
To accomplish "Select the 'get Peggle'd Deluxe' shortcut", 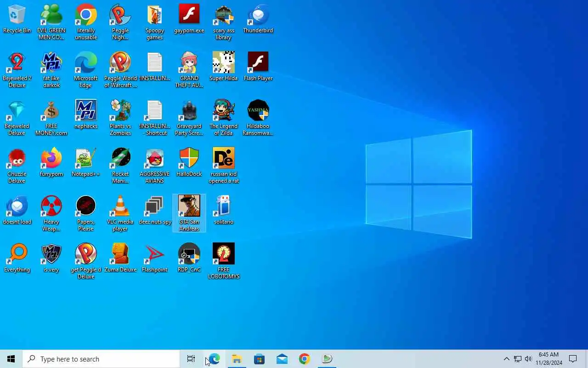I will pyautogui.click(x=86, y=261).
